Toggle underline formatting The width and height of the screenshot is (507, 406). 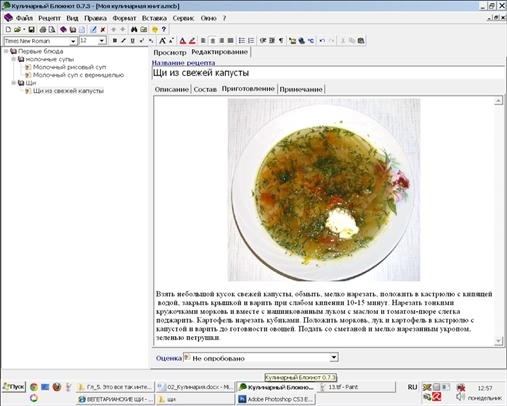[x=132, y=41]
